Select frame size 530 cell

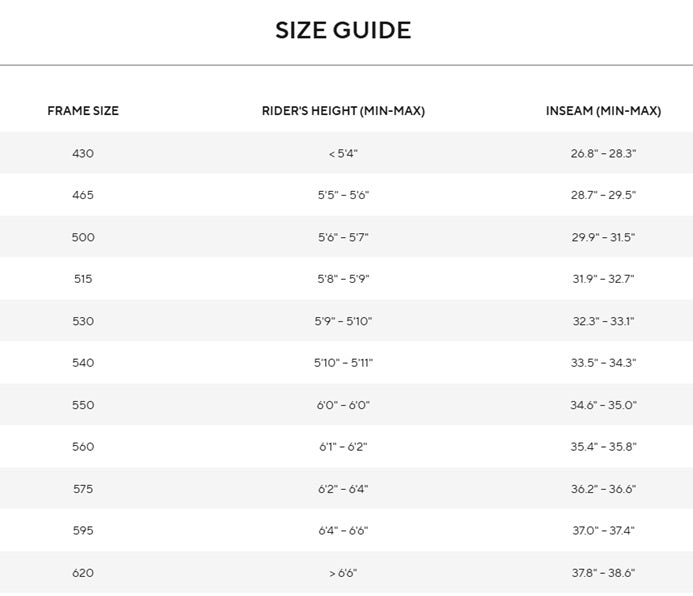pyautogui.click(x=83, y=321)
